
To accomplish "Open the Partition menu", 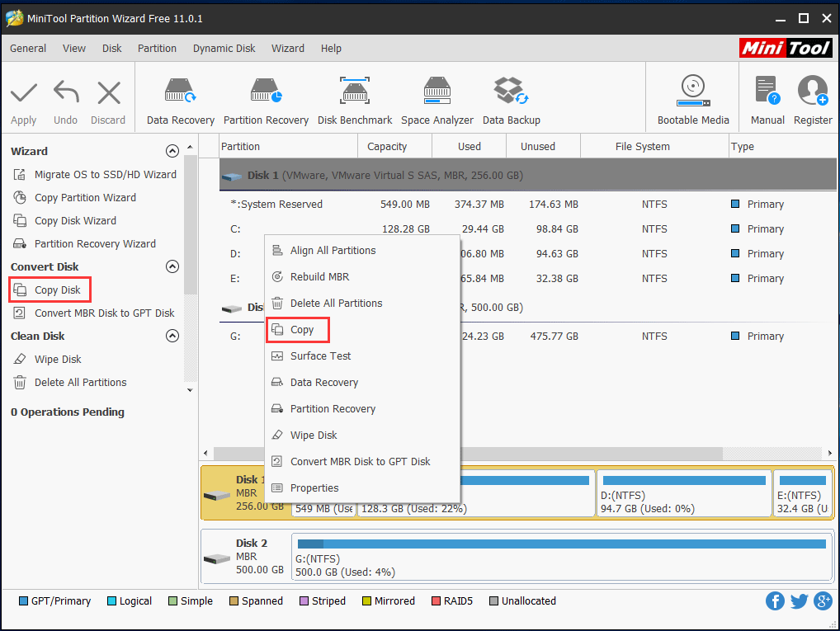I will pyautogui.click(x=157, y=48).
